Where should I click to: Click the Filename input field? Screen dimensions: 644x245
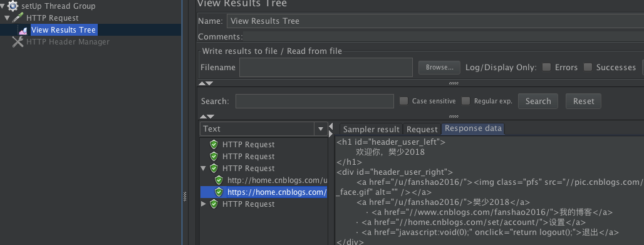coord(326,68)
